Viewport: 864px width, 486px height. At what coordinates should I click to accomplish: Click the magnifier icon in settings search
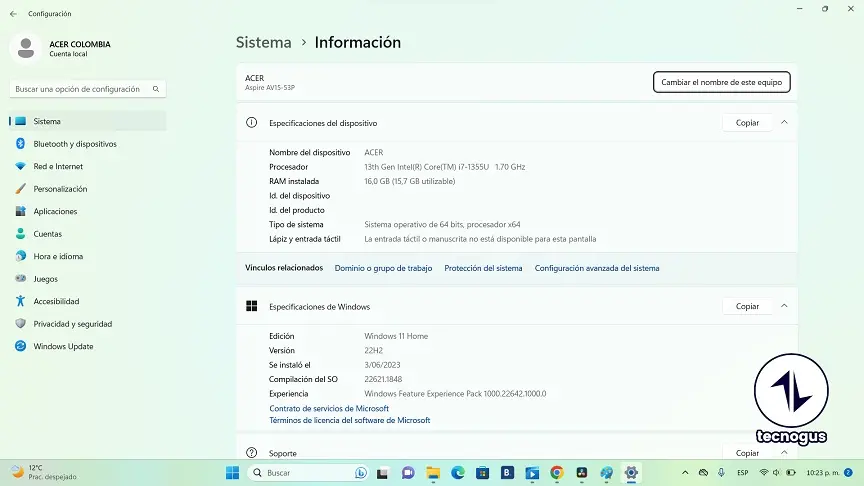point(156,89)
